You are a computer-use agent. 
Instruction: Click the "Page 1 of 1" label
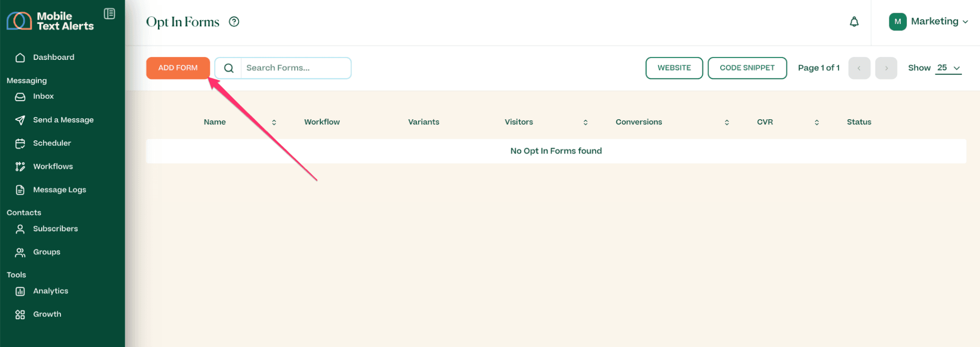(819, 68)
